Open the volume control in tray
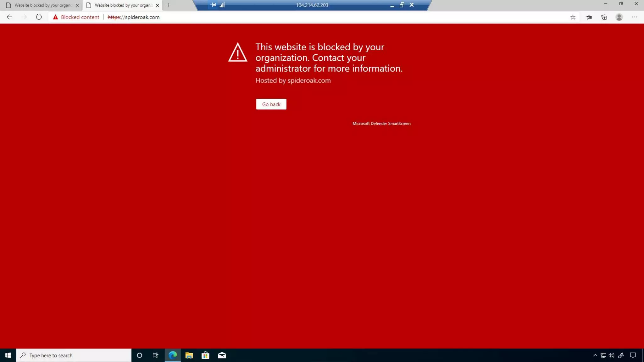The image size is (644, 362). point(611,355)
